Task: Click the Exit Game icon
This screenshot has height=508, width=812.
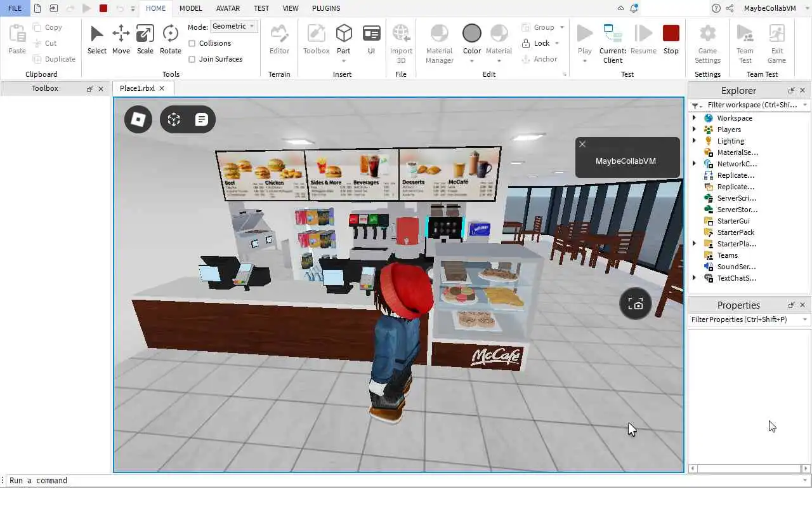Action: click(776, 33)
